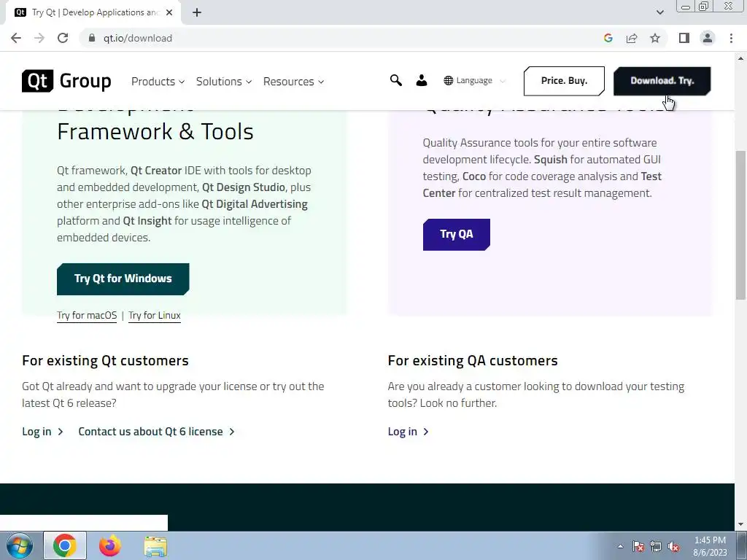This screenshot has width=747, height=560.
Task: Click the user account icon in Qt header
Action: [x=421, y=80]
